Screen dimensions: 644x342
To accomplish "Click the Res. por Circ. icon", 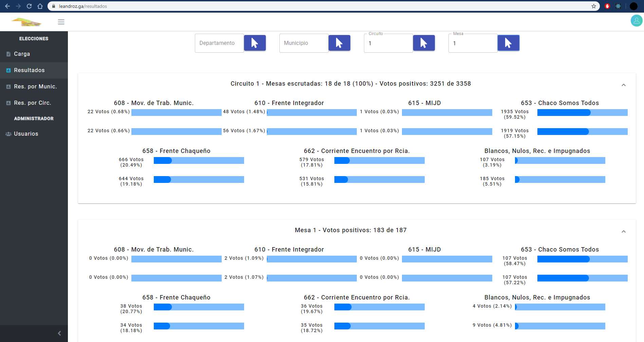I will click(x=8, y=103).
